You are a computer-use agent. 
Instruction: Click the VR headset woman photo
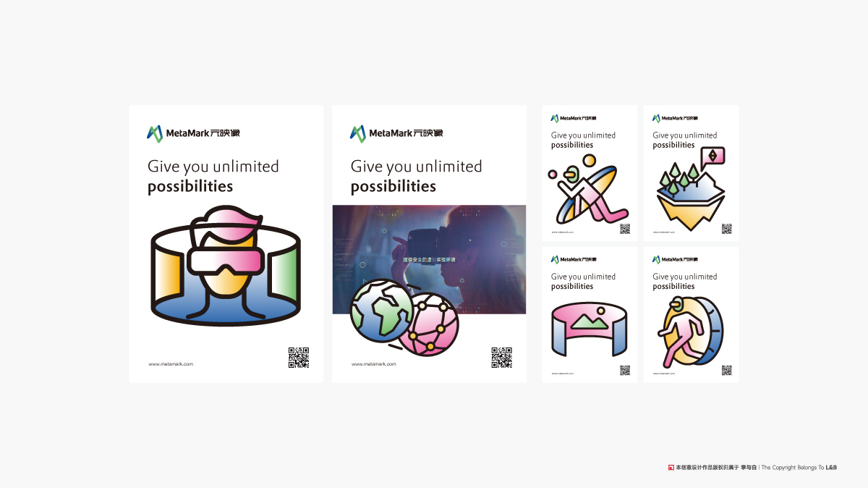coord(430,259)
